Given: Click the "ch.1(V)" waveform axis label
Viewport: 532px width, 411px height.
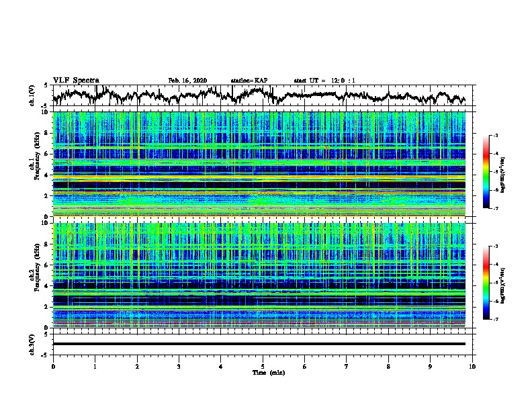Looking at the screenshot, I should tap(32, 95).
